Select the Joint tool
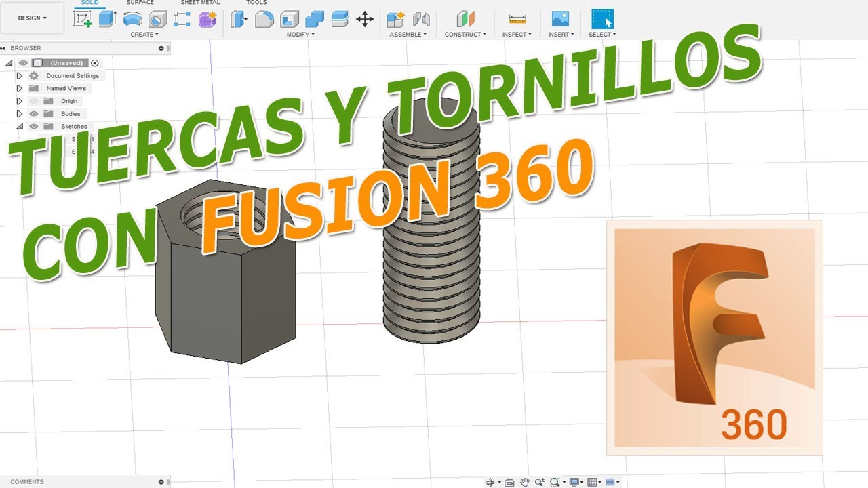This screenshot has width=868, height=488. (421, 19)
